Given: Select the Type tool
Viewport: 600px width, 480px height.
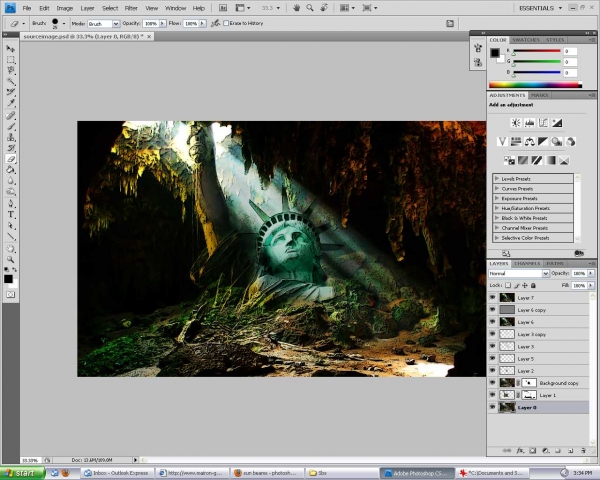Looking at the screenshot, I should (x=10, y=214).
